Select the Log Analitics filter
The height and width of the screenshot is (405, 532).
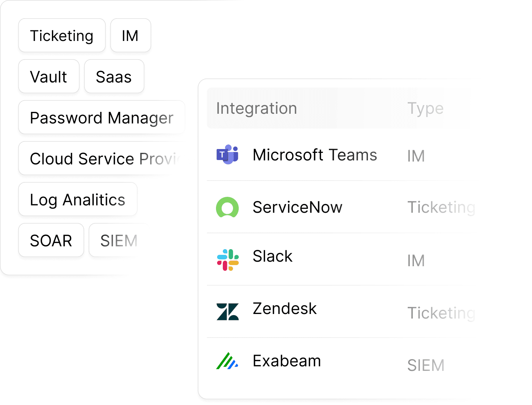pos(78,199)
